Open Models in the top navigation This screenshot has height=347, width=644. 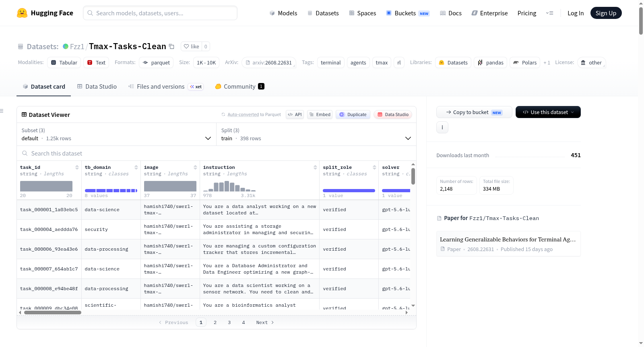pyautogui.click(x=283, y=13)
